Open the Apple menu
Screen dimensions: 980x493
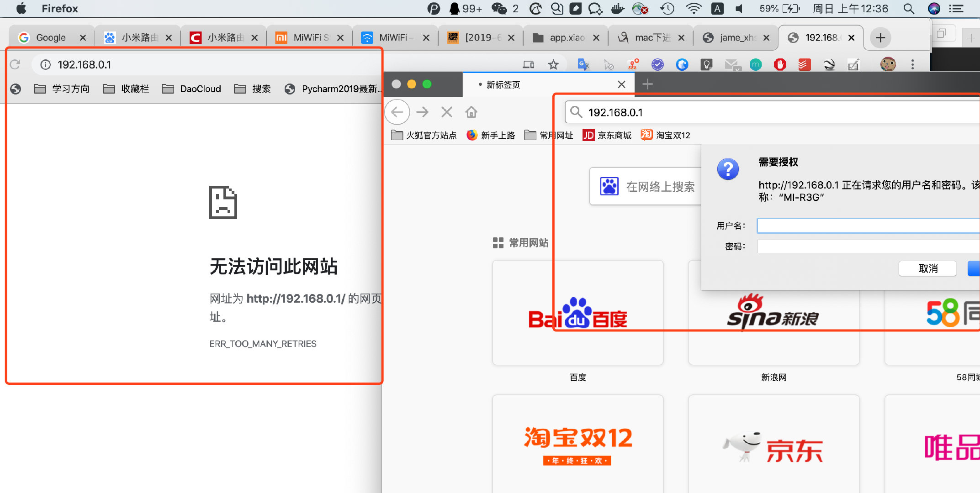(21, 8)
